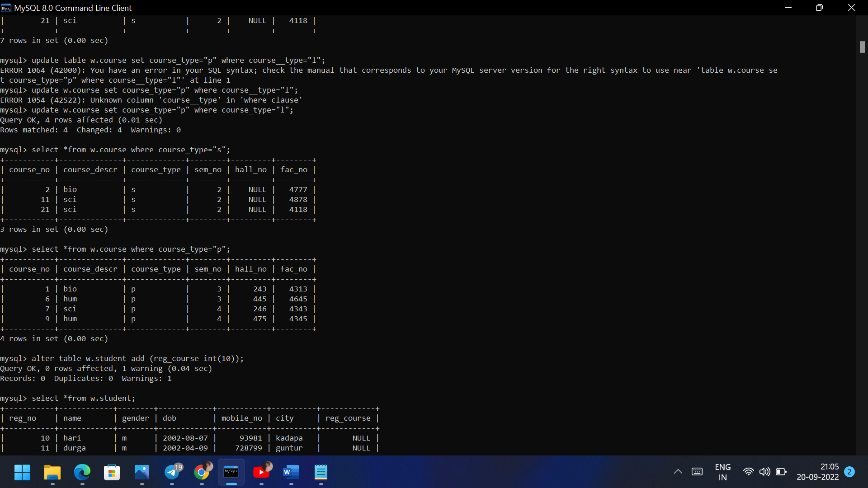This screenshot has width=868, height=488.
Task: Open the Photos app from the taskbar
Action: pos(142,472)
